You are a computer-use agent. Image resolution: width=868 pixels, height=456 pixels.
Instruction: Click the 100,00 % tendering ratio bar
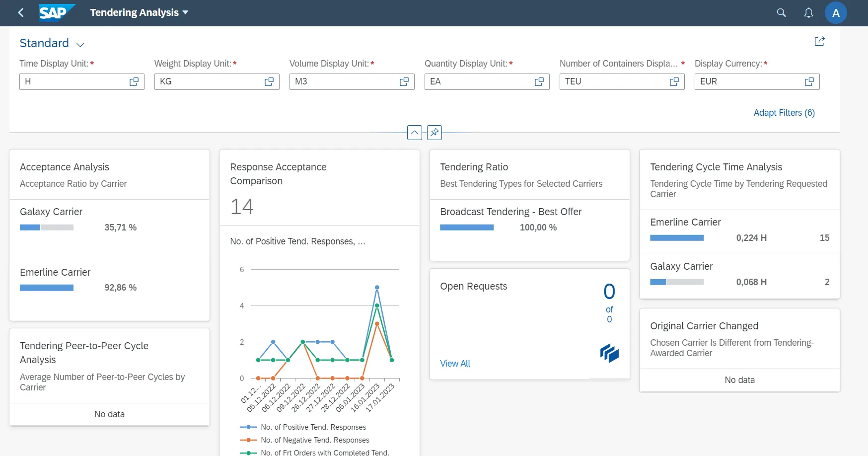coord(467,228)
